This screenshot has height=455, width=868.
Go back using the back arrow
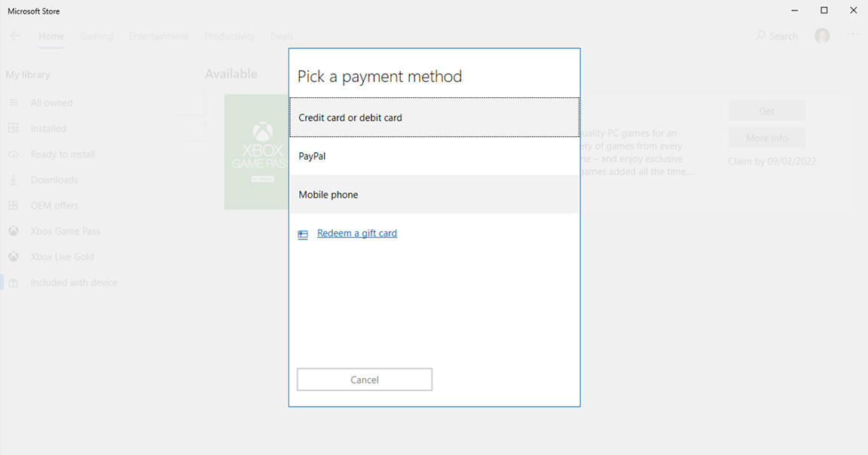tap(15, 36)
